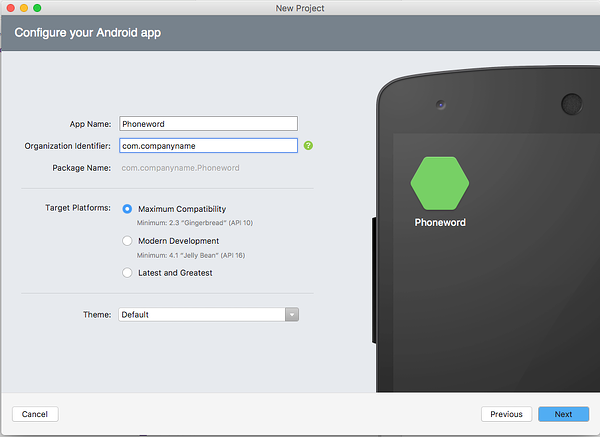
Task: Click the green hexagon app icon in preview
Action: [x=439, y=181]
